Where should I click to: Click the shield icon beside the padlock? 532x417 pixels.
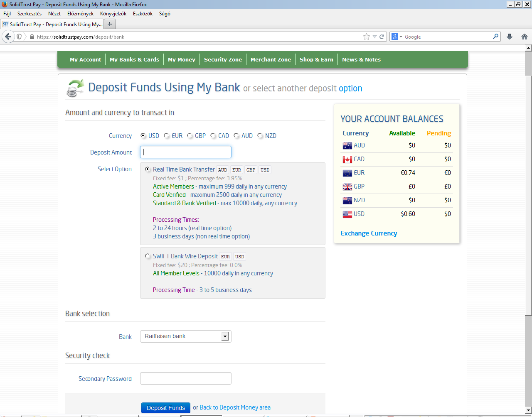[x=19, y=37]
